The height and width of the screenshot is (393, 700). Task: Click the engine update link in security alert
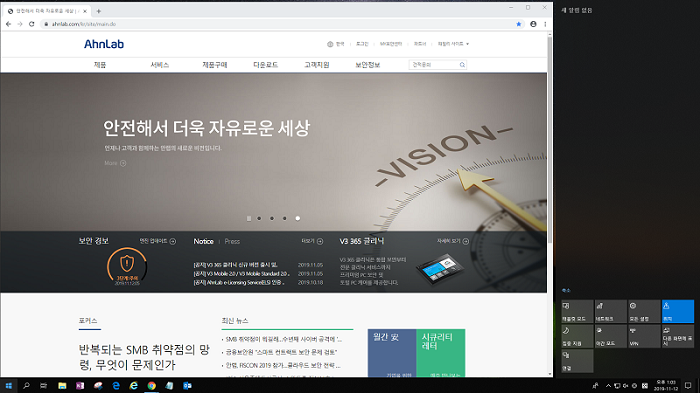(158, 241)
